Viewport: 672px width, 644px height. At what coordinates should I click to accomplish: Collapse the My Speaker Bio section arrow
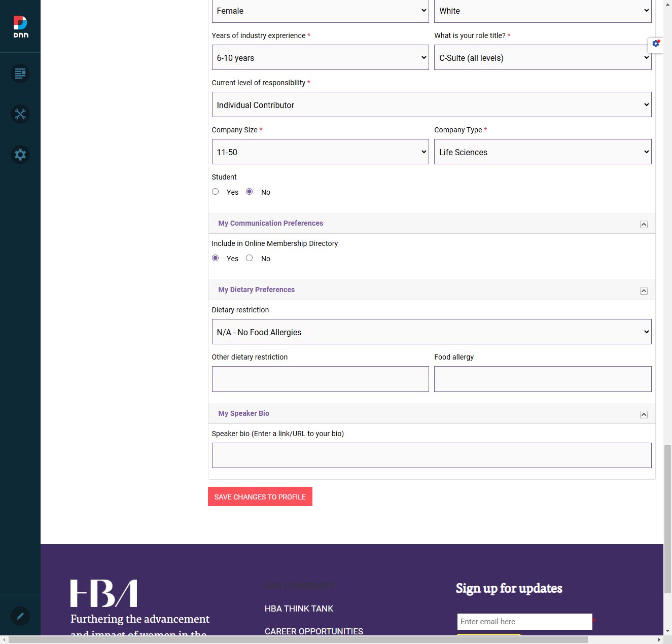pos(644,414)
